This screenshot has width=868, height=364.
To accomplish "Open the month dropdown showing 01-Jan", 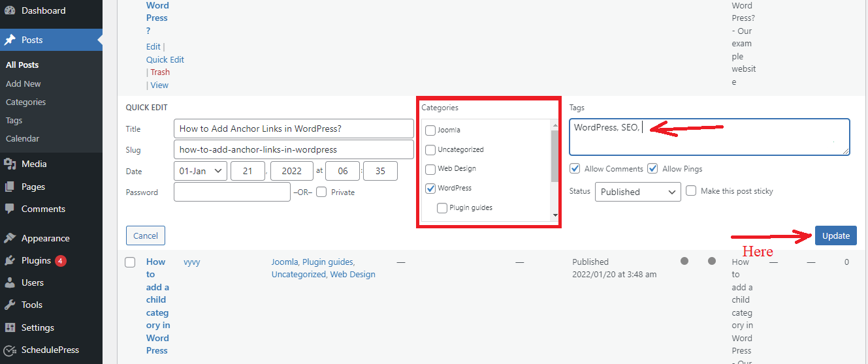I will pos(201,171).
